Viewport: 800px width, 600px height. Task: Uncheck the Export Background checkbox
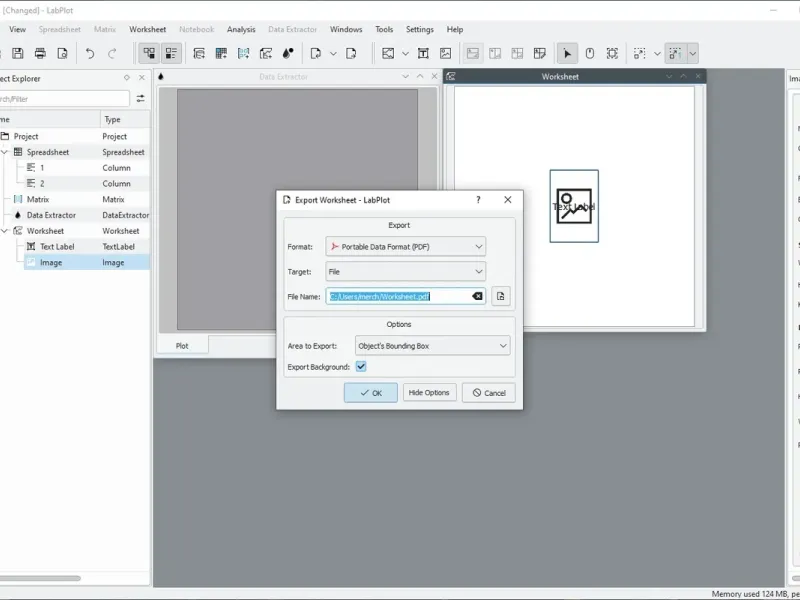click(x=361, y=367)
